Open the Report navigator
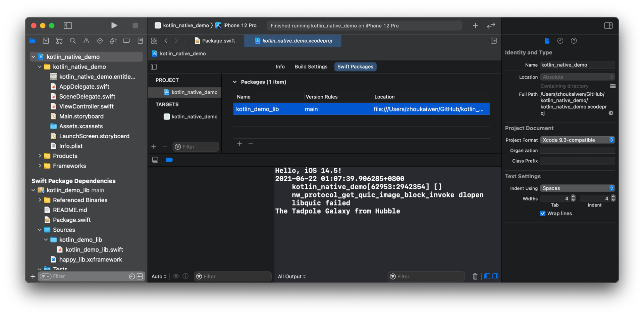 140,41
